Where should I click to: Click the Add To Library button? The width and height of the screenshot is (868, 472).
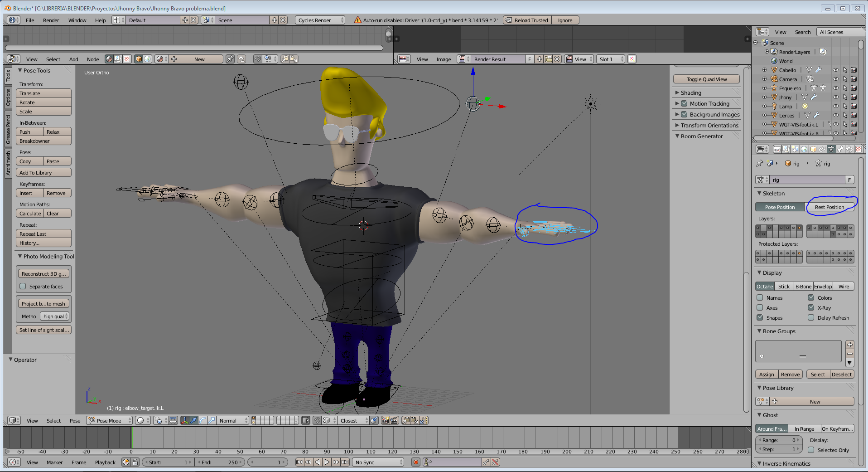pyautogui.click(x=43, y=172)
